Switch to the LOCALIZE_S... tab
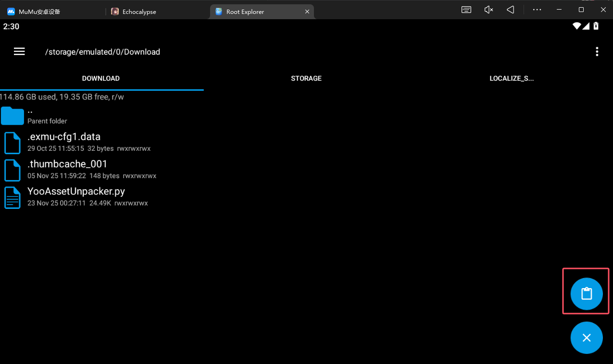Viewport: 613px width, 364px height. pos(512,78)
